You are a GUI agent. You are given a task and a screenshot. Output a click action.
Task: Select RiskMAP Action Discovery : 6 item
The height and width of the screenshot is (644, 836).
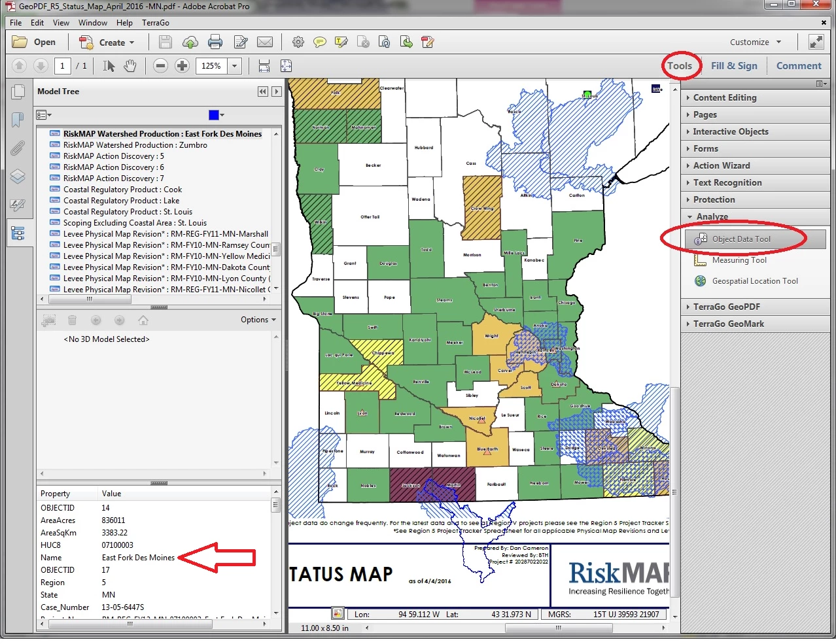point(113,167)
